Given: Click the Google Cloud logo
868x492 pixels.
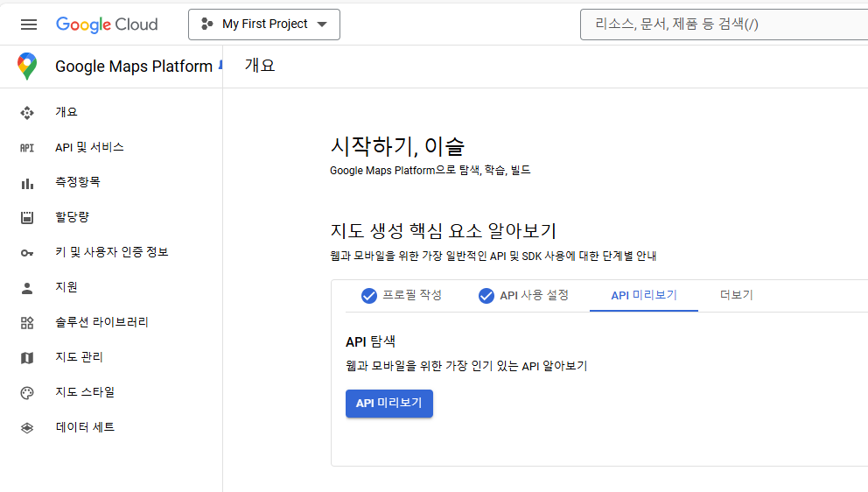Looking at the screenshot, I should point(107,25).
